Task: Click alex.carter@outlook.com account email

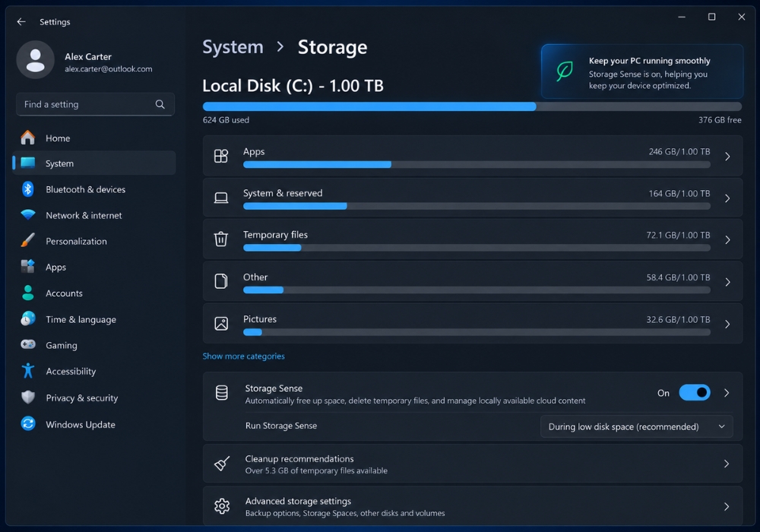Action: (109, 69)
